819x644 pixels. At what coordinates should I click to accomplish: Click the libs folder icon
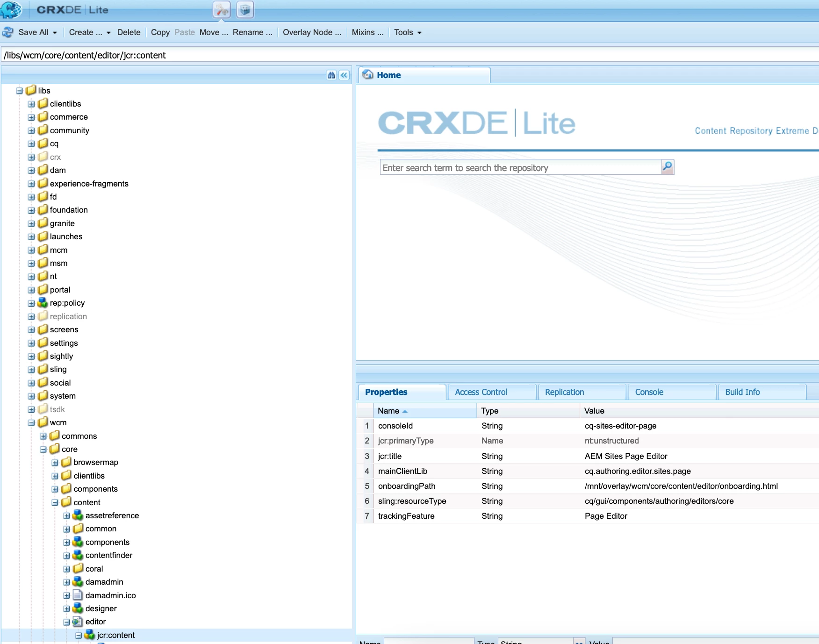tap(31, 90)
